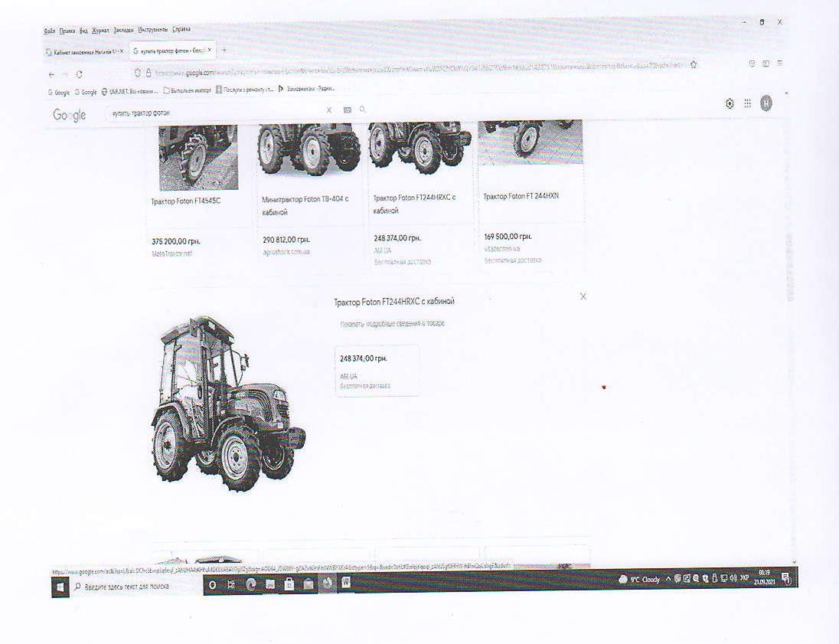Go back using the browser back arrow
839x644 pixels.
pyautogui.click(x=51, y=74)
